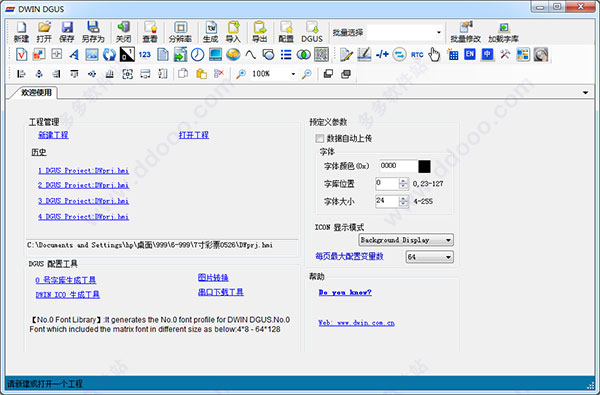Select the hand pointer touch tool

pos(434,54)
